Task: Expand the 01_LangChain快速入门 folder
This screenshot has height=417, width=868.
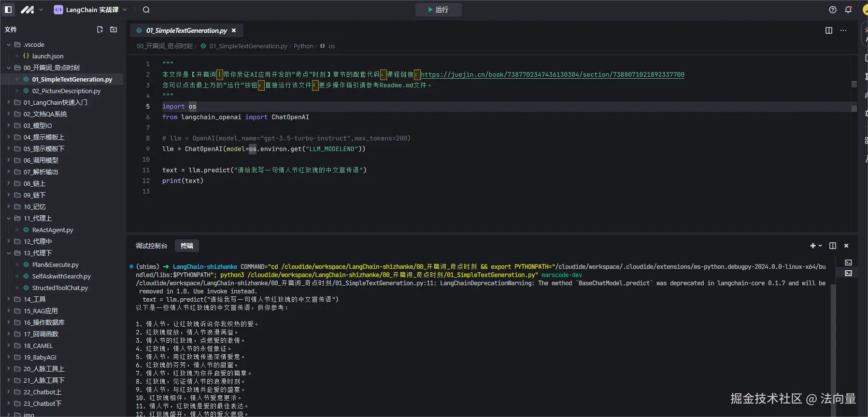Action: point(55,102)
